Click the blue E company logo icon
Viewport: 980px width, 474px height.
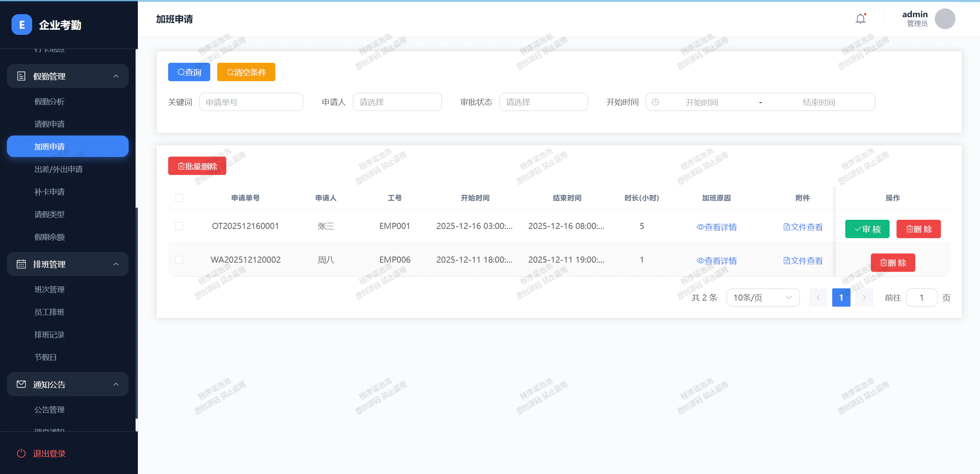pos(22,25)
